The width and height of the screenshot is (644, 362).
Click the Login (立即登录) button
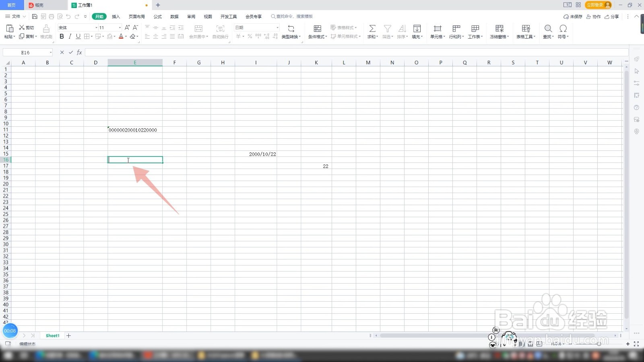click(599, 5)
